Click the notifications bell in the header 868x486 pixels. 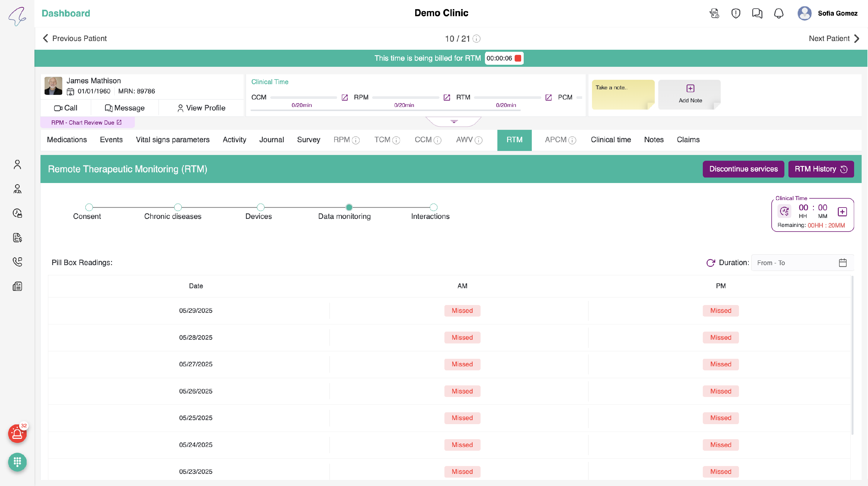pos(778,14)
